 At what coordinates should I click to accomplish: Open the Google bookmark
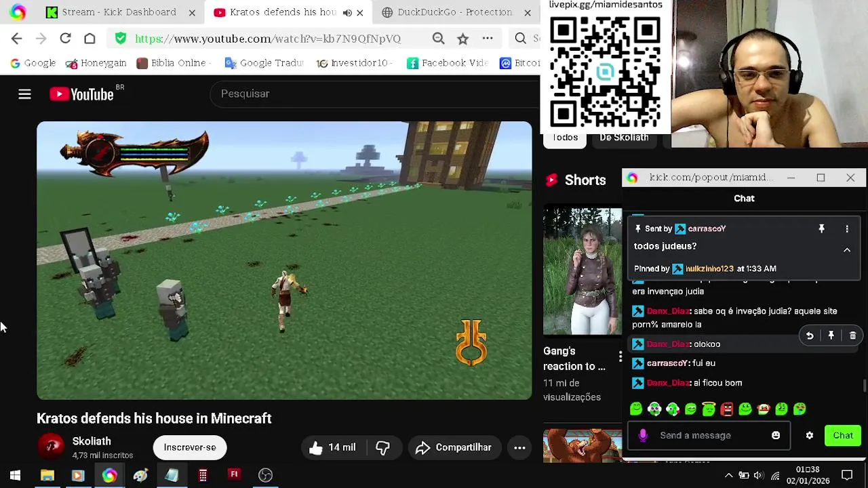(x=33, y=63)
